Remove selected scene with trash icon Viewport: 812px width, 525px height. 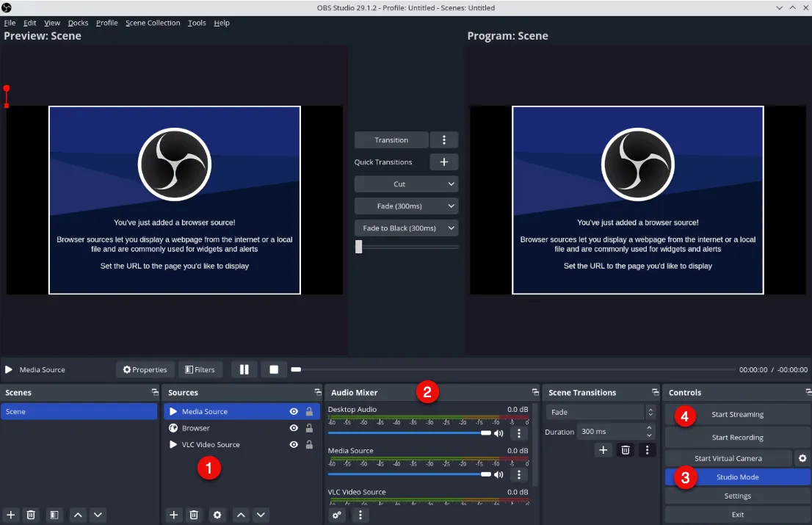31,515
